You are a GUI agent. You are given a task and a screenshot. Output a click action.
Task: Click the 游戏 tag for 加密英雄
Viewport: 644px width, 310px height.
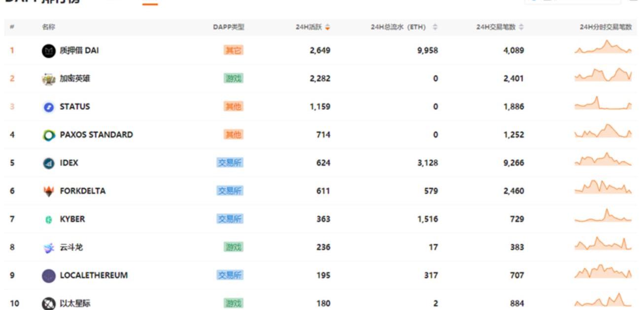(234, 78)
